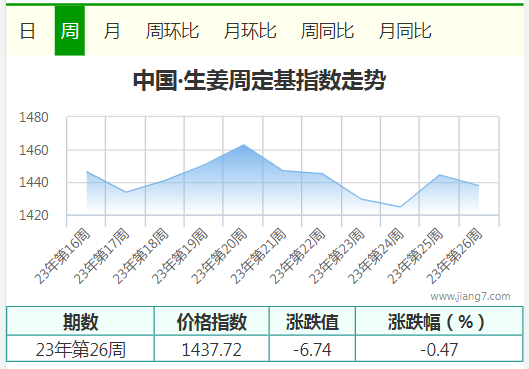
Task: Switch to the 日 daily tab
Action: click(27, 31)
